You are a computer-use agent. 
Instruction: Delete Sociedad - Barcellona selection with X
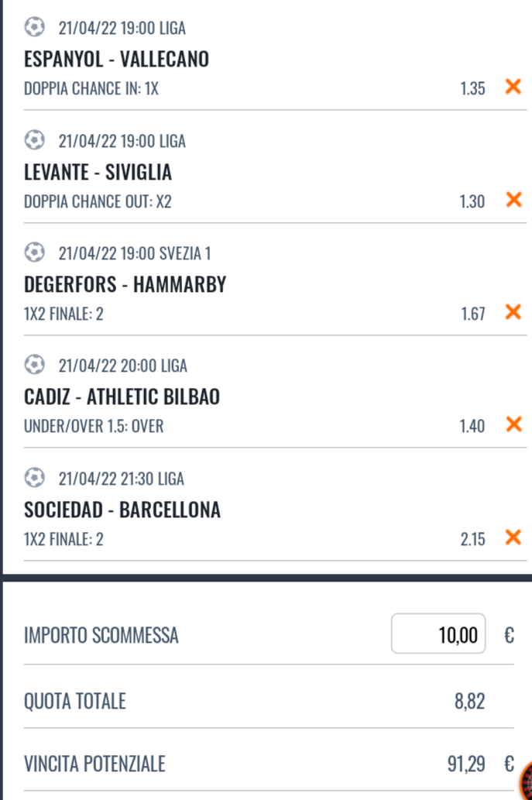click(513, 537)
